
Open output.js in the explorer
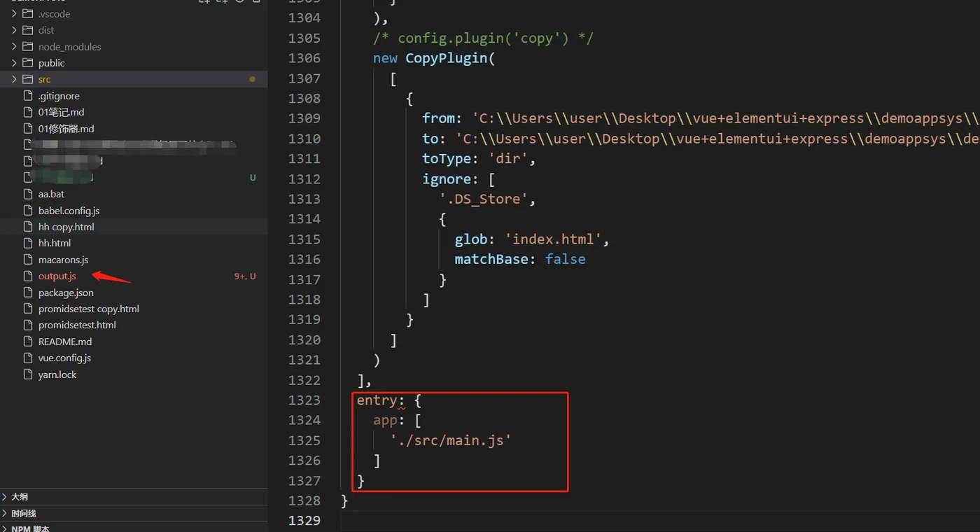[57, 276]
